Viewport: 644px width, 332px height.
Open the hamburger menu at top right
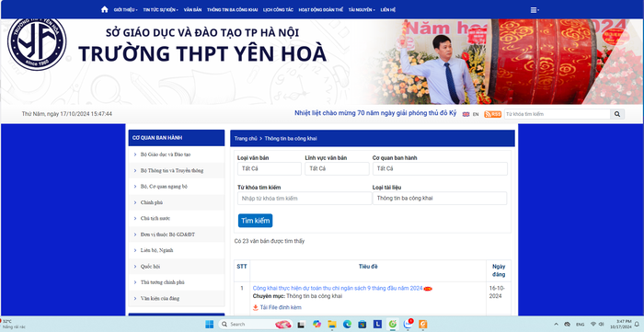[x=535, y=10]
